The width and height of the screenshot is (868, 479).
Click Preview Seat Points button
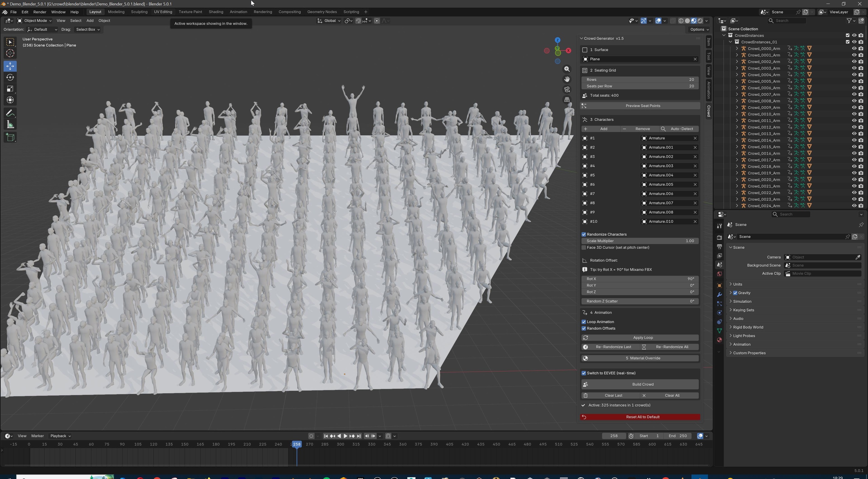pos(640,106)
